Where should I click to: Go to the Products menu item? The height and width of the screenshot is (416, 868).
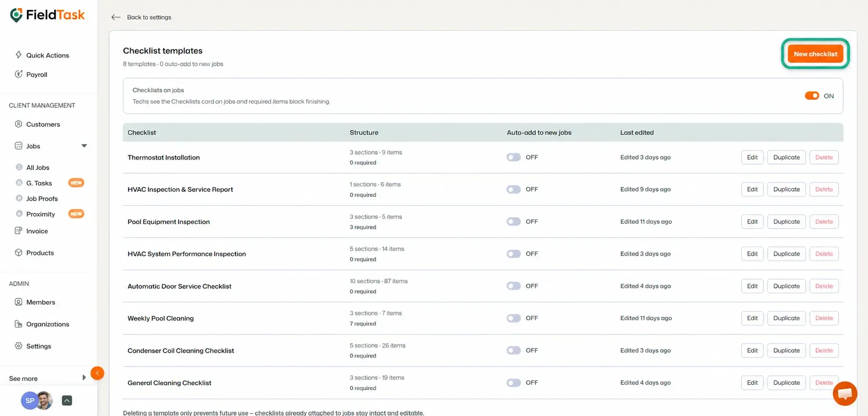pyautogui.click(x=40, y=253)
